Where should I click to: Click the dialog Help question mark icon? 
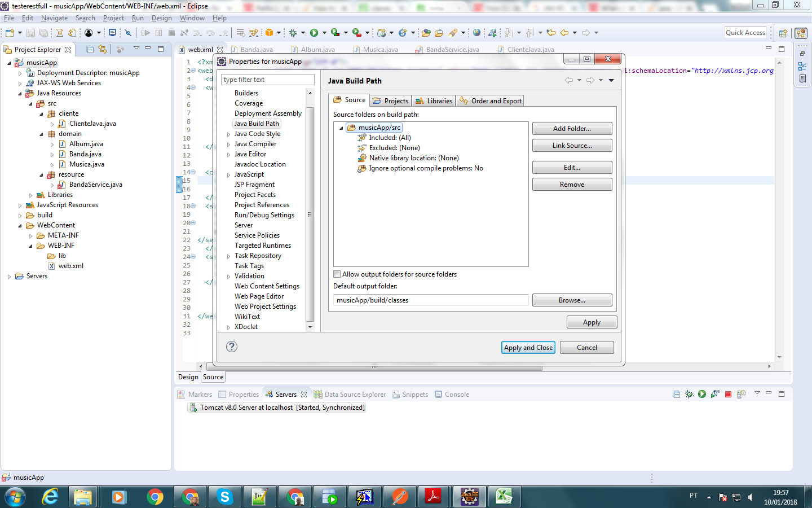pos(232,347)
